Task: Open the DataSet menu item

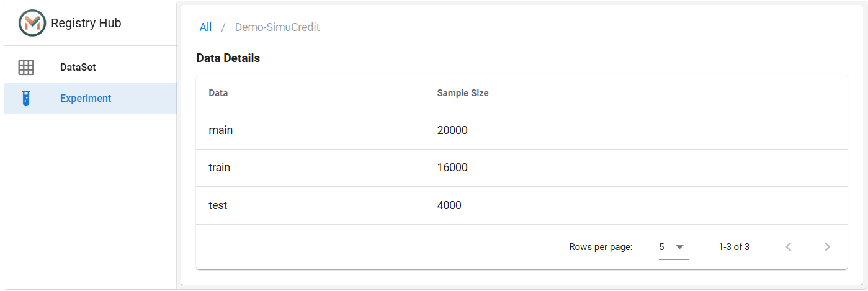Action: [x=91, y=67]
